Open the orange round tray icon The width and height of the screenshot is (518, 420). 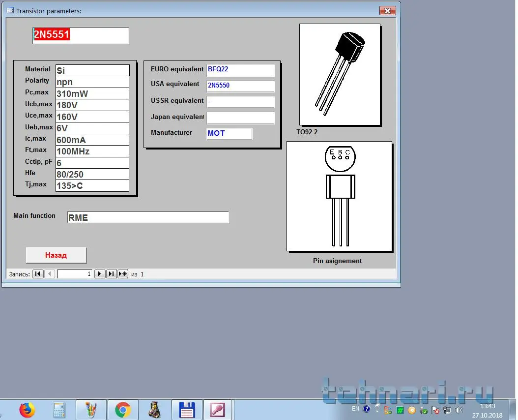[412, 410]
